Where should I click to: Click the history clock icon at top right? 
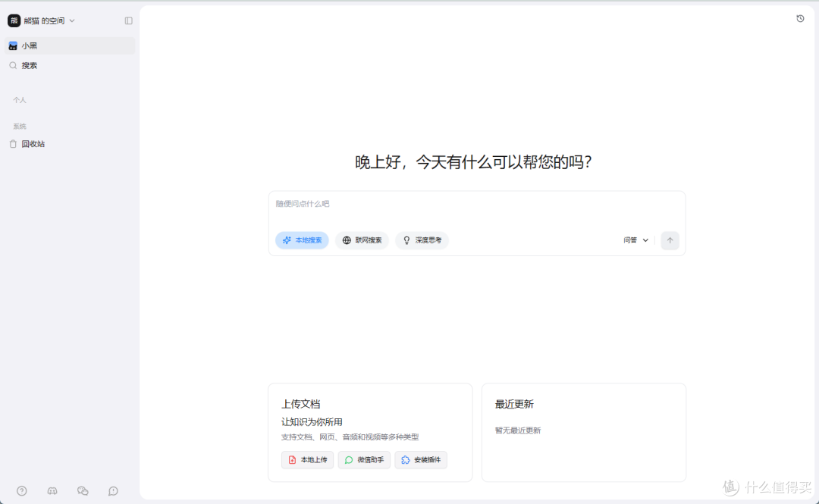click(800, 19)
